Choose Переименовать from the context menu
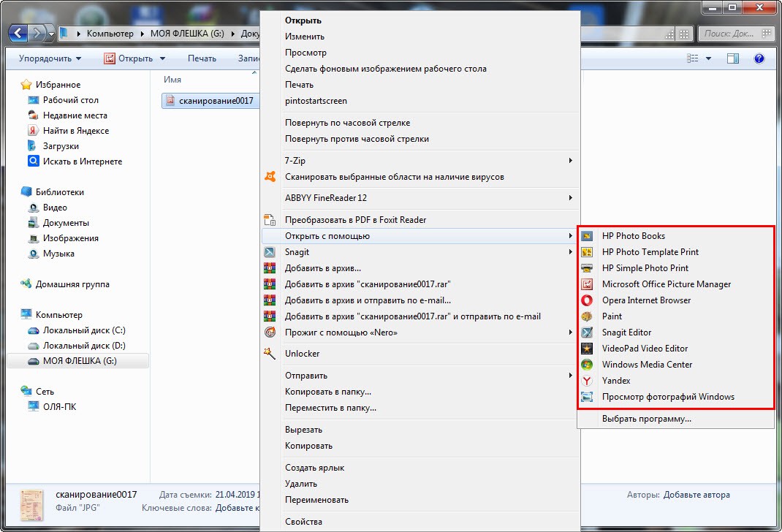Viewport: 782px width, 532px height. 316,500
